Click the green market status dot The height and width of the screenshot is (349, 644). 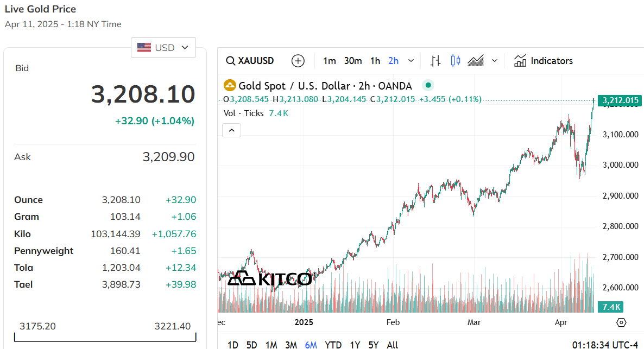point(428,85)
